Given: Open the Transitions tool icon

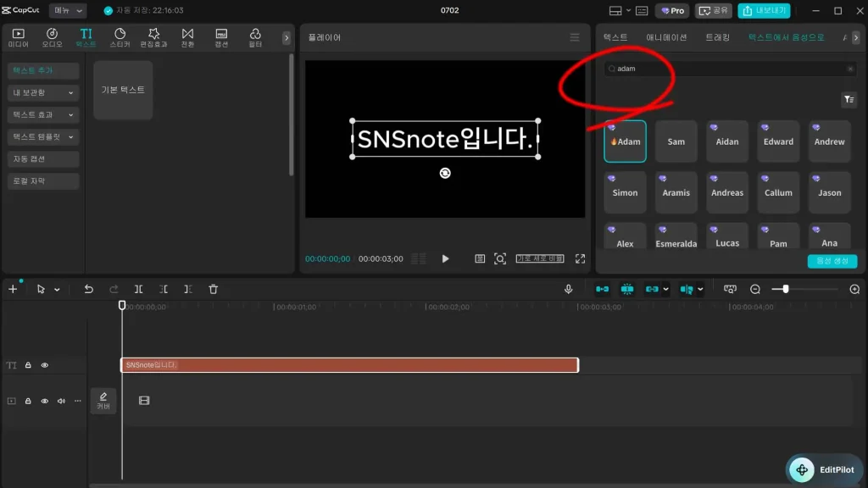Looking at the screenshot, I should (x=187, y=37).
